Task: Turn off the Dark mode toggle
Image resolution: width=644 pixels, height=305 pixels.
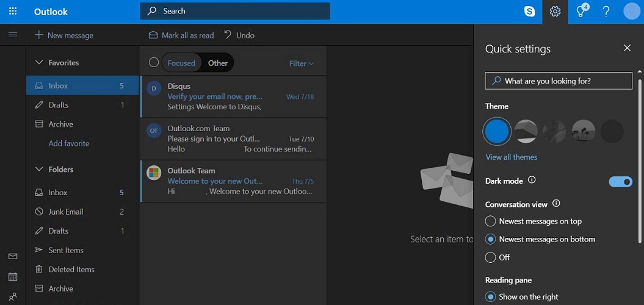Action: tap(620, 181)
